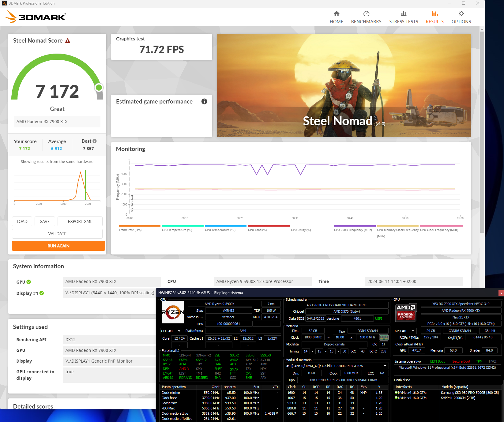
Task: Click the info icon next to Best
Action: tap(95, 141)
